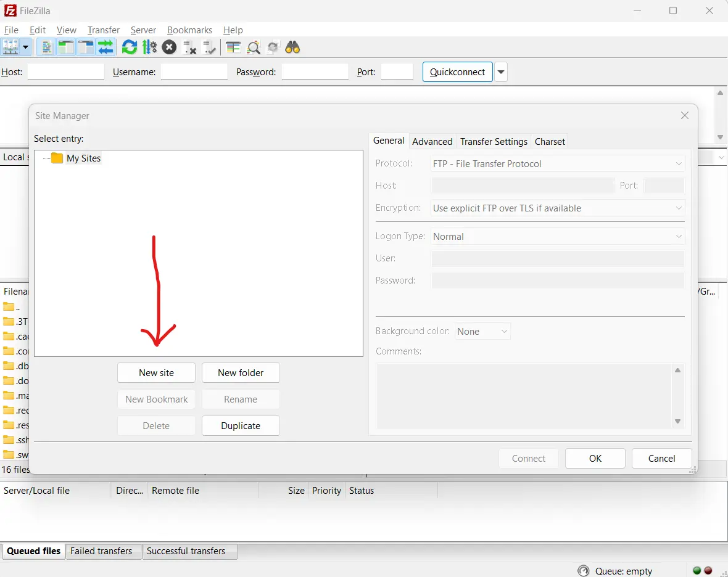Toggle synchronized browsing icon
This screenshot has width=728, height=577.
coord(273,47)
